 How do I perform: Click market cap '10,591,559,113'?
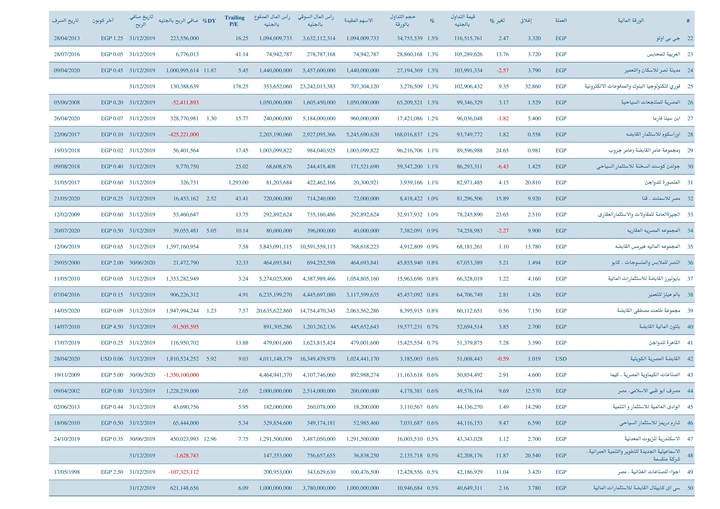coord(318,247)
